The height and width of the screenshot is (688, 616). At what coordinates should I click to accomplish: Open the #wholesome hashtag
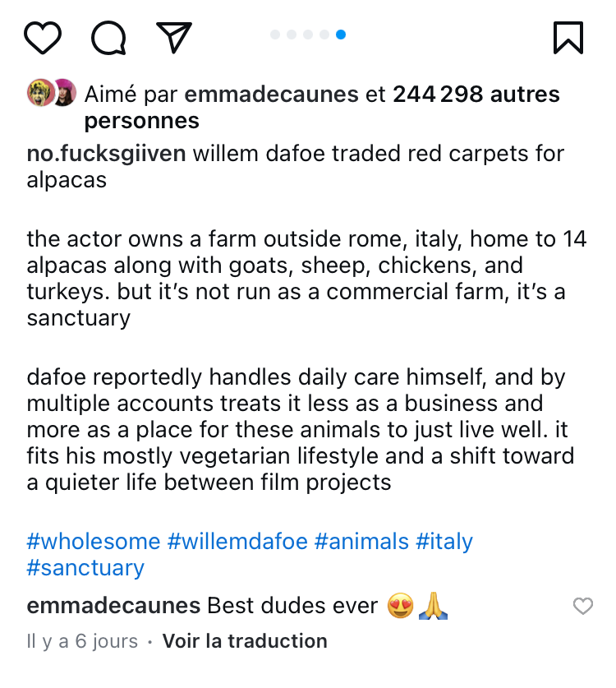(x=94, y=542)
